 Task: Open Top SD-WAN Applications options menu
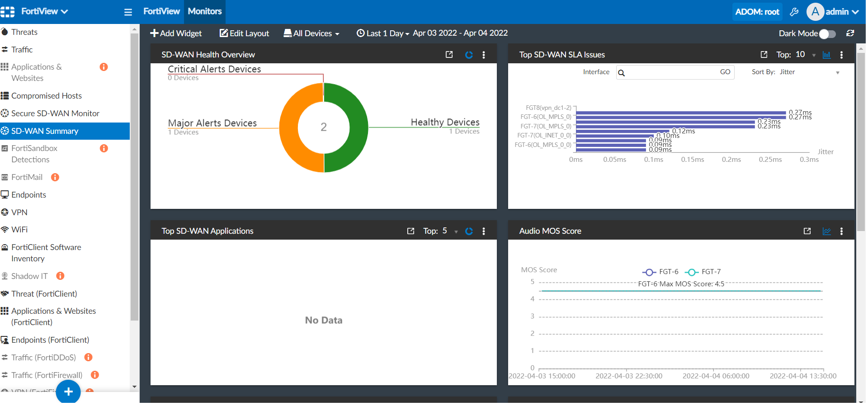point(484,231)
